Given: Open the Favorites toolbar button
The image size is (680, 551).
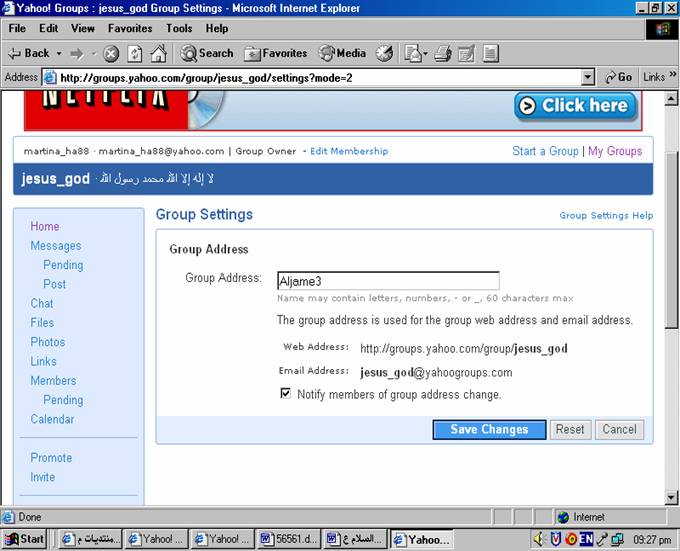Looking at the screenshot, I should pyautogui.click(x=275, y=53).
